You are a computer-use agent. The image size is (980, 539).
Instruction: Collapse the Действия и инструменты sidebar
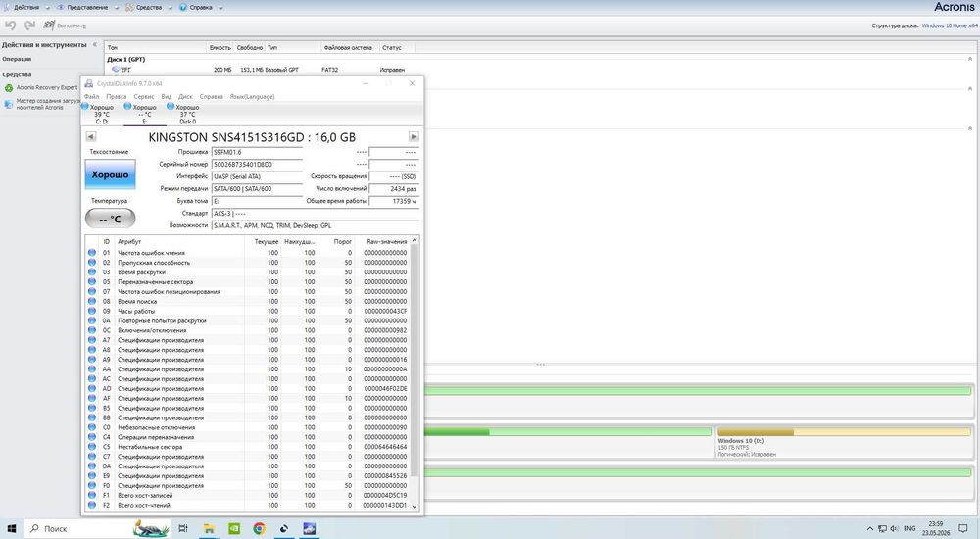(x=95, y=45)
